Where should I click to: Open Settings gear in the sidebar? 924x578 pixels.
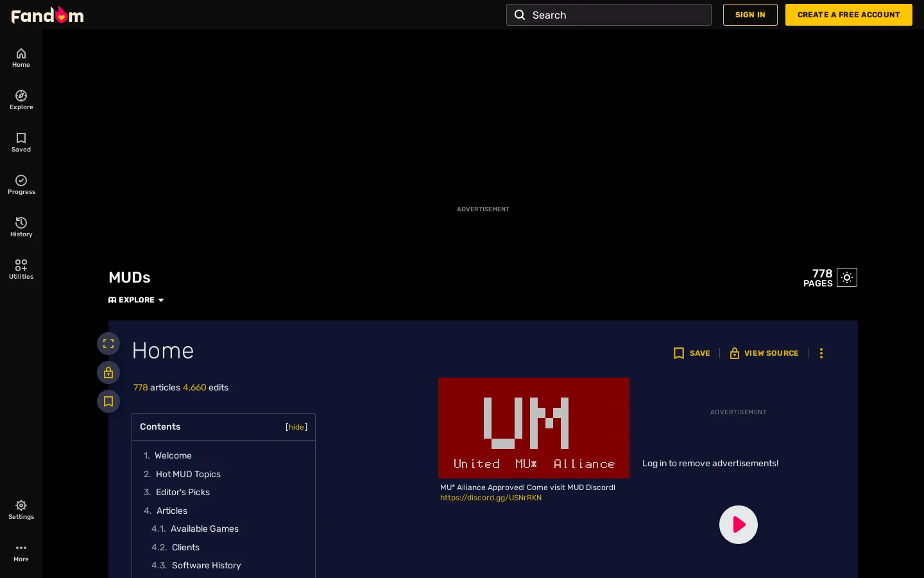coord(21,510)
